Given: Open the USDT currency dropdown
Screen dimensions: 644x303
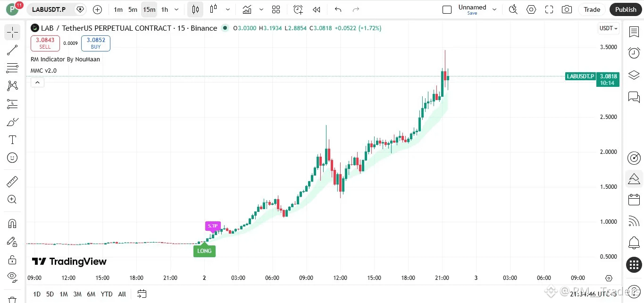Looking at the screenshot, I should pyautogui.click(x=609, y=28).
